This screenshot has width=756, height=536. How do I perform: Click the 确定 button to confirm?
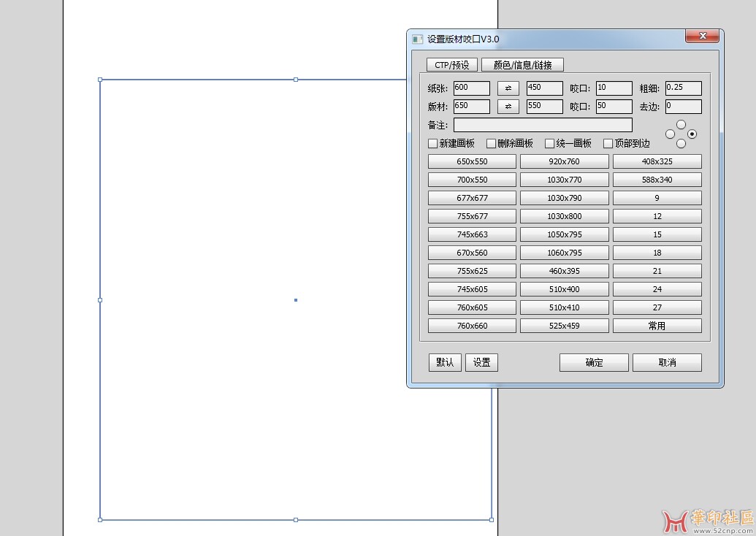tap(594, 362)
